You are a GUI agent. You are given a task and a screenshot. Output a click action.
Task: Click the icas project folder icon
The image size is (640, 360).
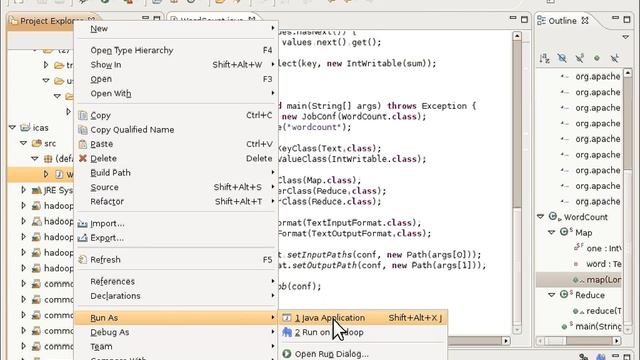point(25,127)
